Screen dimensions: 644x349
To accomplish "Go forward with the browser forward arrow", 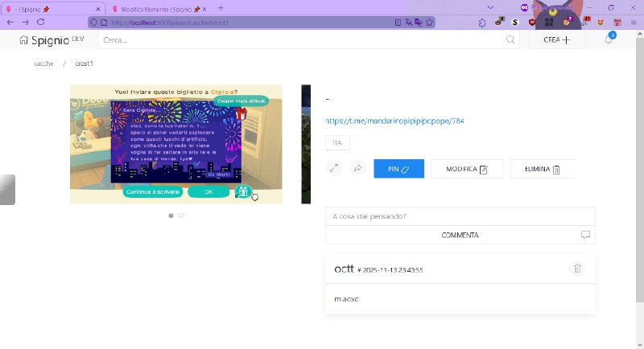I will [x=26, y=23].
